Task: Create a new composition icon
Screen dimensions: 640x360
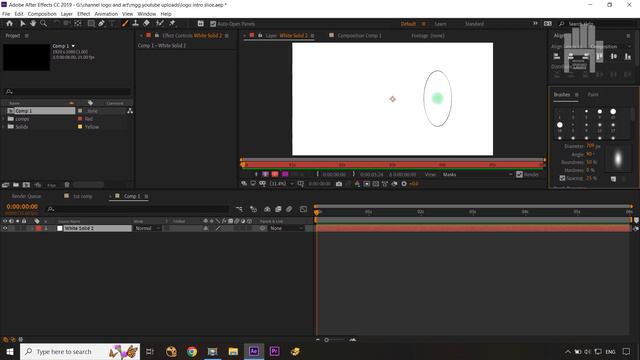Action: [26, 185]
